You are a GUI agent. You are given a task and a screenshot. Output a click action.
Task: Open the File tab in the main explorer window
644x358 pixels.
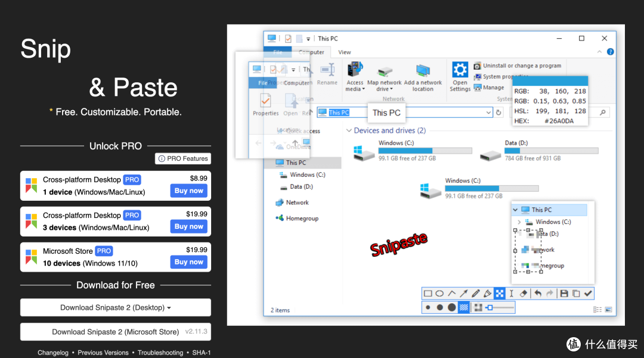click(x=278, y=52)
